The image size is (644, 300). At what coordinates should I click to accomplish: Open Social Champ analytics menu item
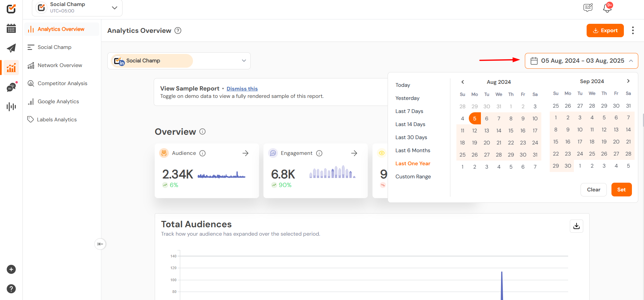point(62,47)
